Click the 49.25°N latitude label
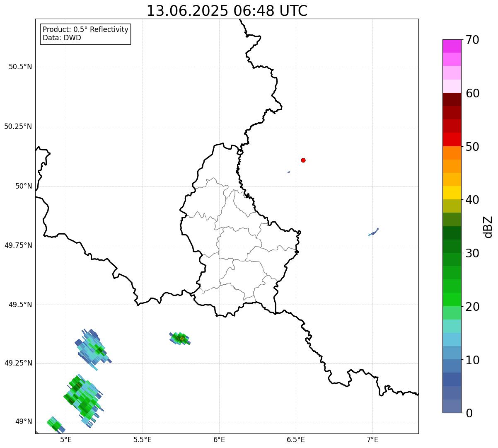This screenshot has width=498, height=448. click(x=18, y=363)
